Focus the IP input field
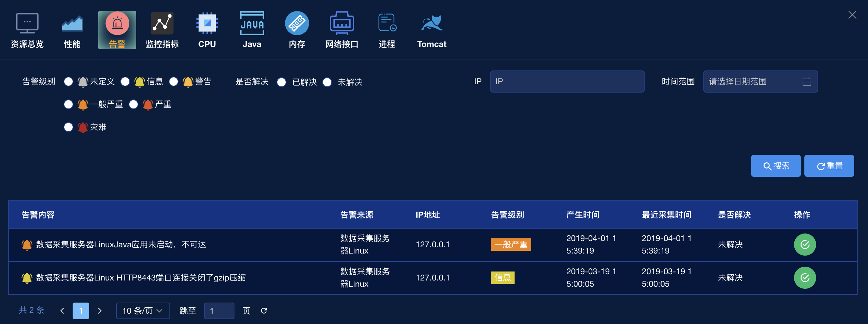This screenshot has height=324, width=868. click(x=567, y=82)
